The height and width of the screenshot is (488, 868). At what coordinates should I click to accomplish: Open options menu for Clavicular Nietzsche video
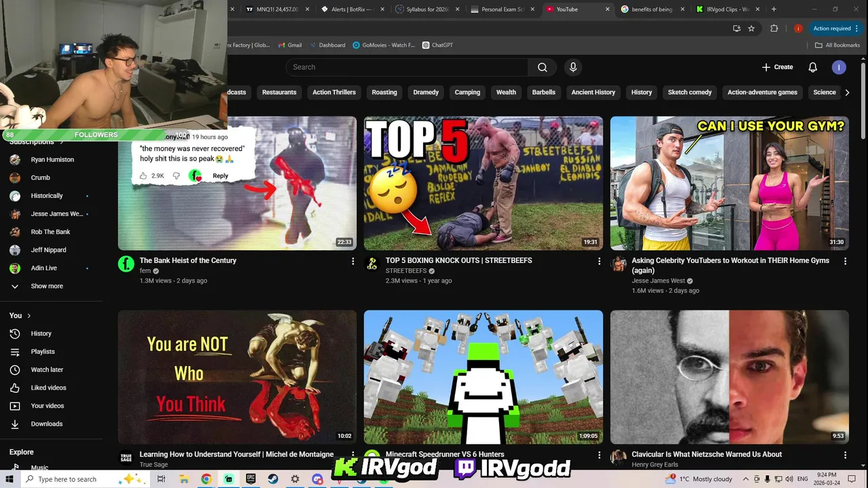845,455
